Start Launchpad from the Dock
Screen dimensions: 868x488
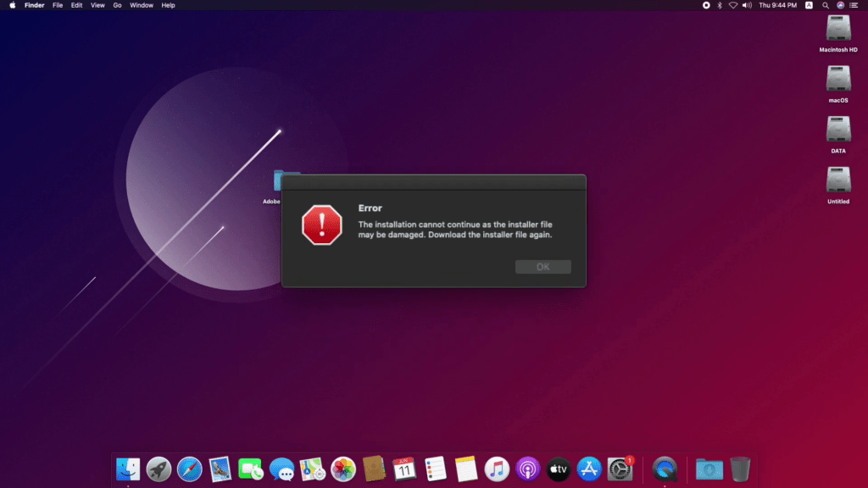coord(158,468)
